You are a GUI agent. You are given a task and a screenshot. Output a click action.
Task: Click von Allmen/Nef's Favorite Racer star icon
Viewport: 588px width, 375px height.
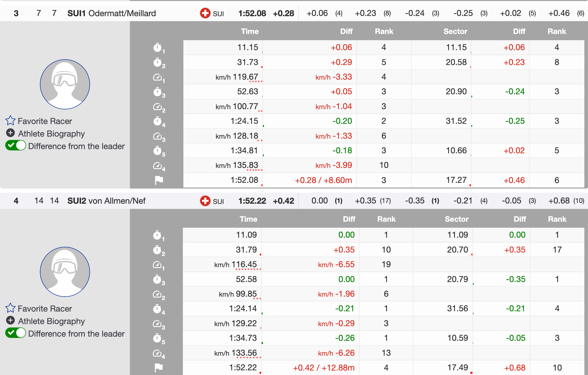10,308
